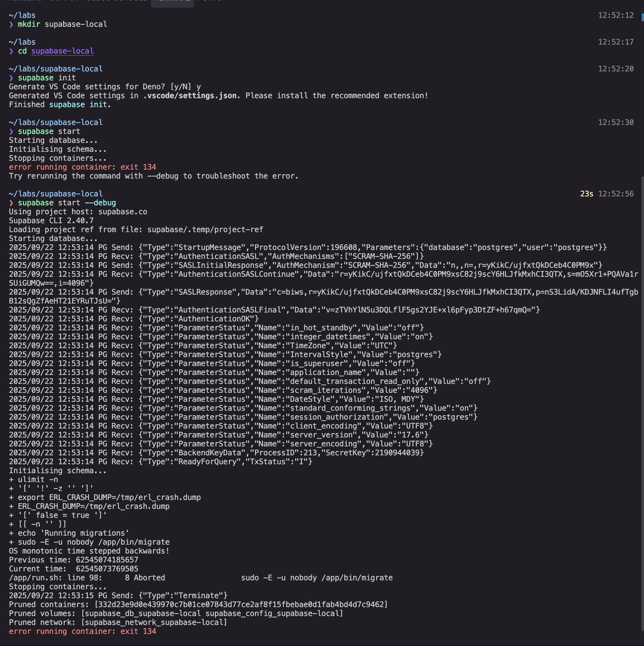
Task: Click the blue scrollbar marker at top right
Action: pyautogui.click(x=642, y=17)
